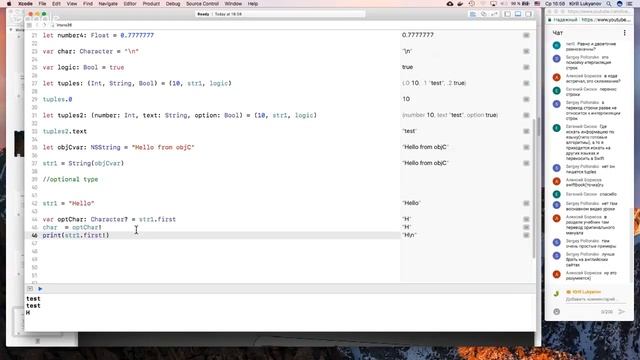This screenshot has width=640, height=360.
Task: Open the File menu
Action: 42,4
